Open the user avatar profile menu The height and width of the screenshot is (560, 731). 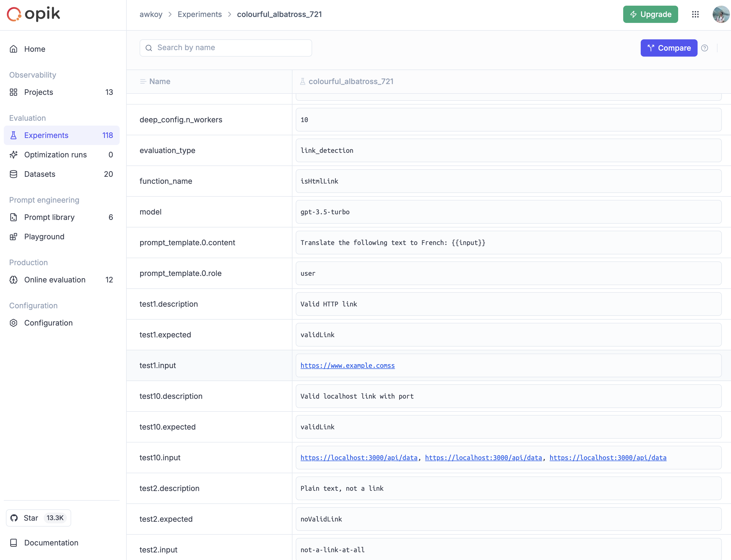click(721, 14)
